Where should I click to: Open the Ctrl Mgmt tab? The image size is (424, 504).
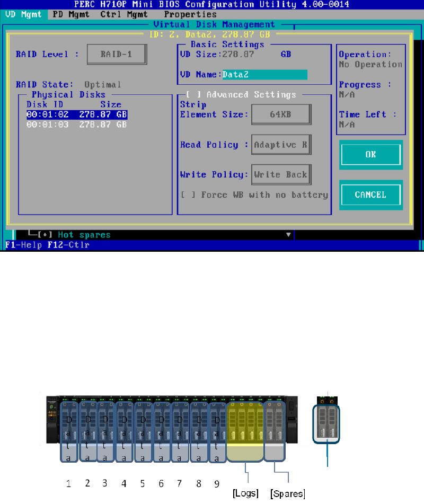click(124, 14)
